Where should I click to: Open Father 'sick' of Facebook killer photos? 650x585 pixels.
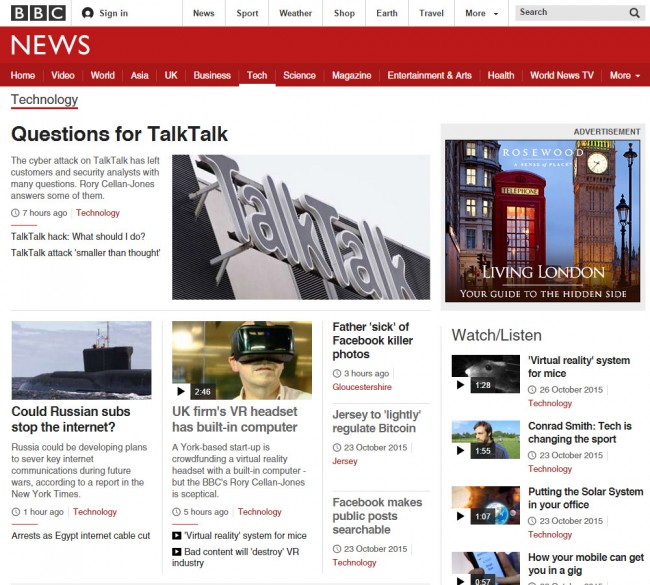coord(373,340)
